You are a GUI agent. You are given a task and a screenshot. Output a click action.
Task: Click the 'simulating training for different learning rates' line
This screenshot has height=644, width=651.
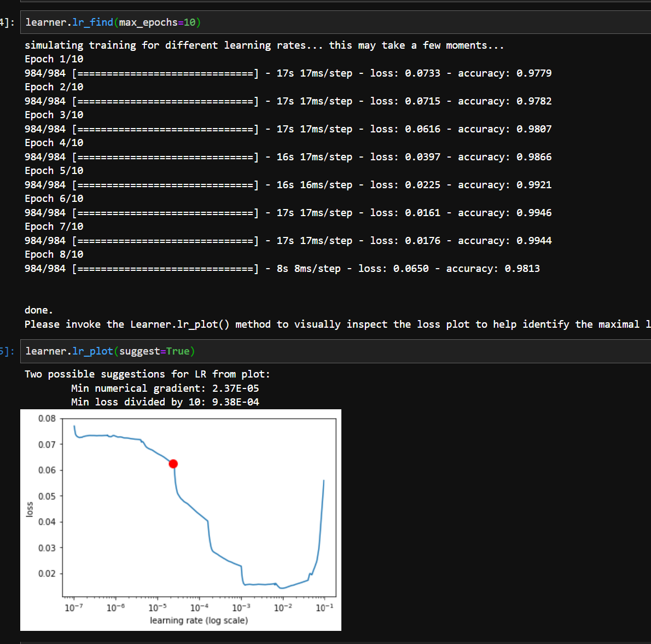point(264,45)
